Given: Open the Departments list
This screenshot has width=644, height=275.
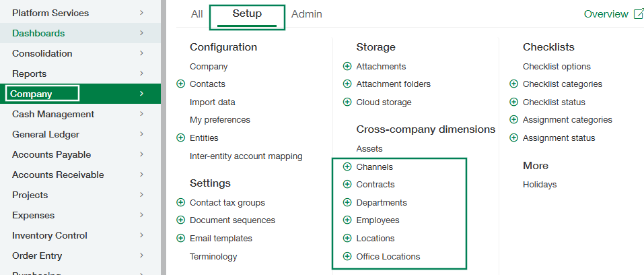Looking at the screenshot, I should (x=382, y=203).
